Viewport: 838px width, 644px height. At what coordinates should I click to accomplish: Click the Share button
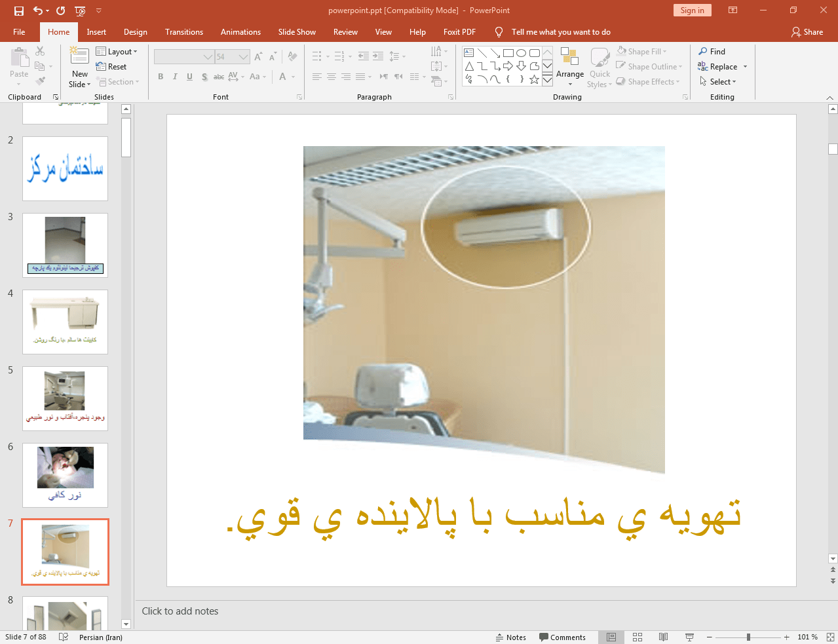[x=807, y=32]
